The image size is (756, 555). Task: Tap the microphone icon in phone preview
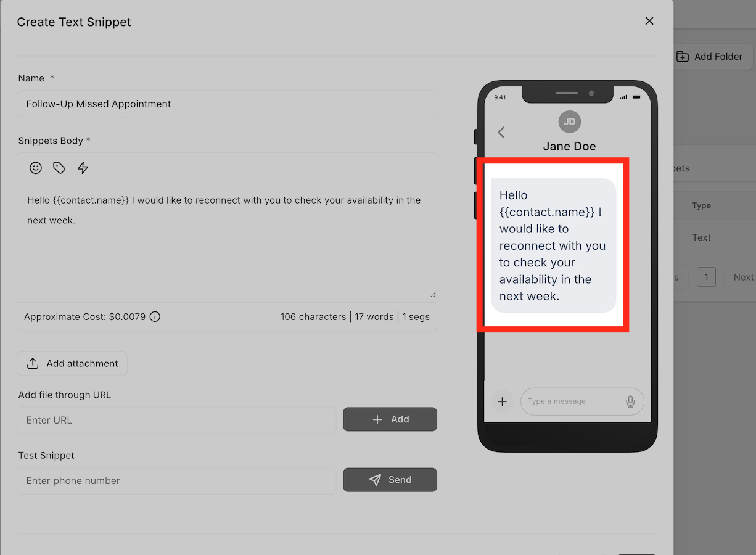[630, 401]
